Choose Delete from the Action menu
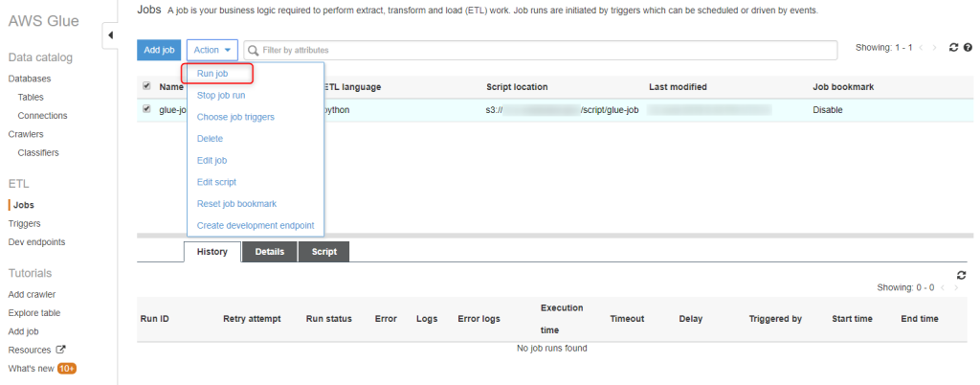The height and width of the screenshot is (385, 980). point(210,139)
